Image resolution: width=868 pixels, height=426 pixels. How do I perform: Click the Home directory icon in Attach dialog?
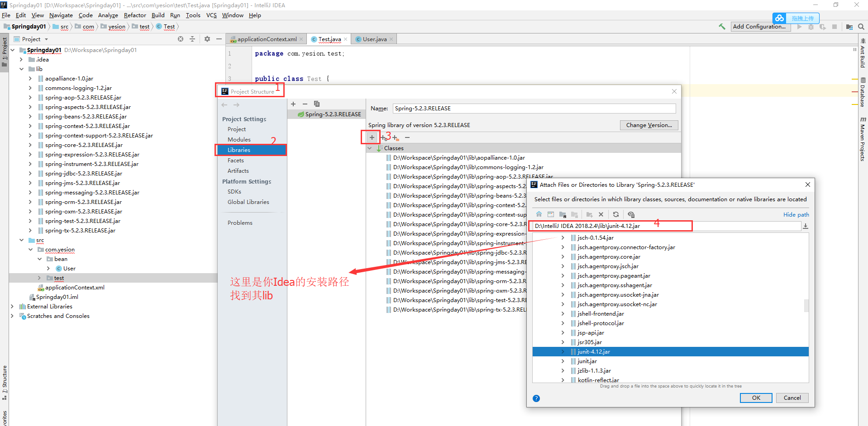pyautogui.click(x=539, y=214)
